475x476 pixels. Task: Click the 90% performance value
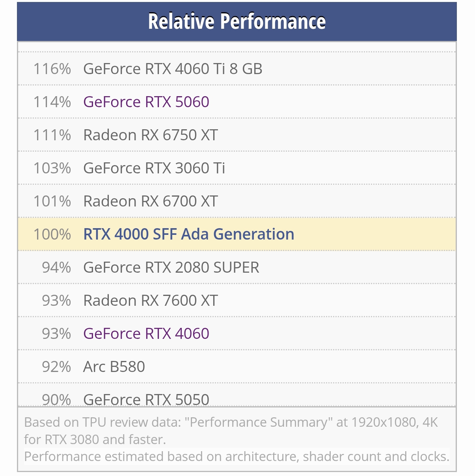pos(56,400)
